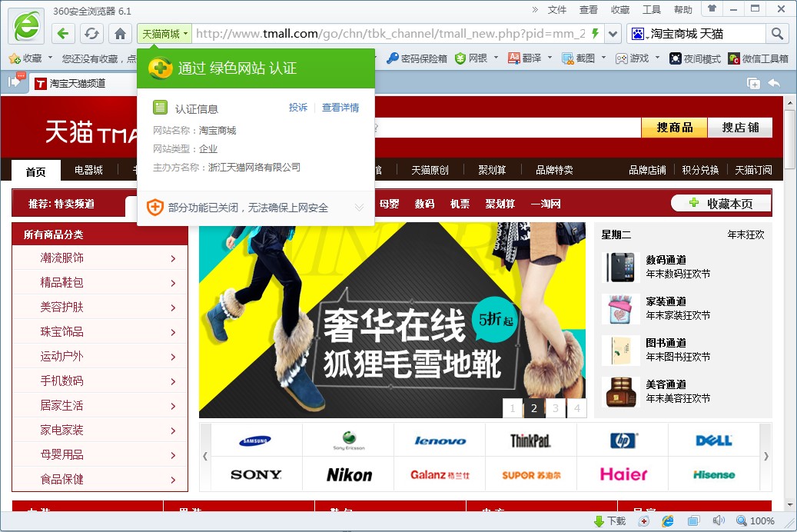This screenshot has height=532, width=797.
Task: Click the Nikon brand logo
Action: 349,474
